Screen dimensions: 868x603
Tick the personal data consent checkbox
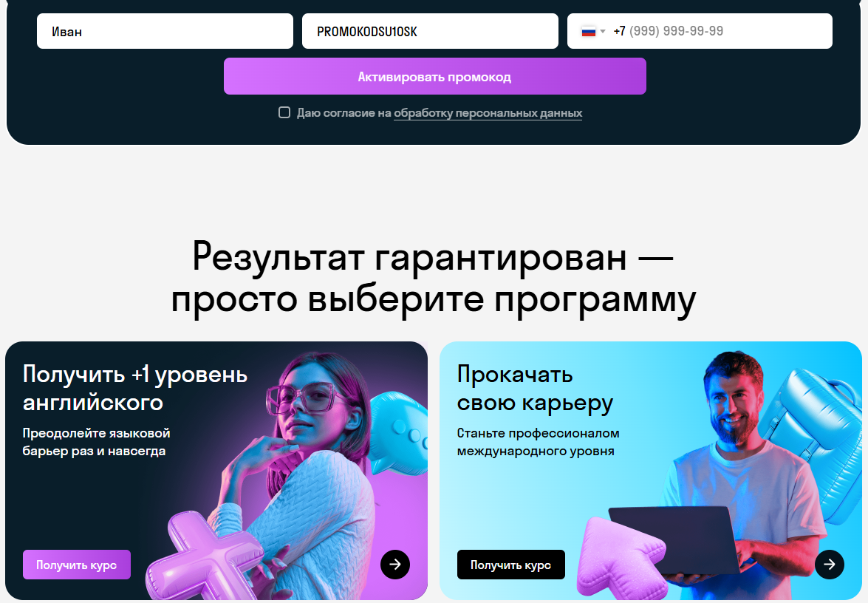tap(284, 112)
